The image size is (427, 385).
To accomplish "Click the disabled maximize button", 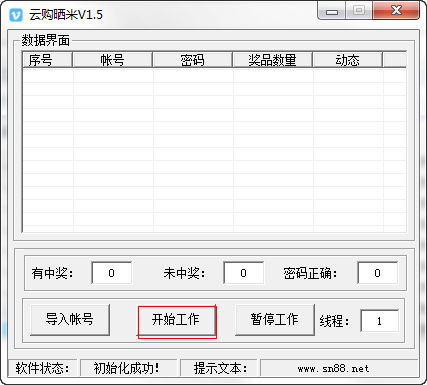I will (x=359, y=11).
